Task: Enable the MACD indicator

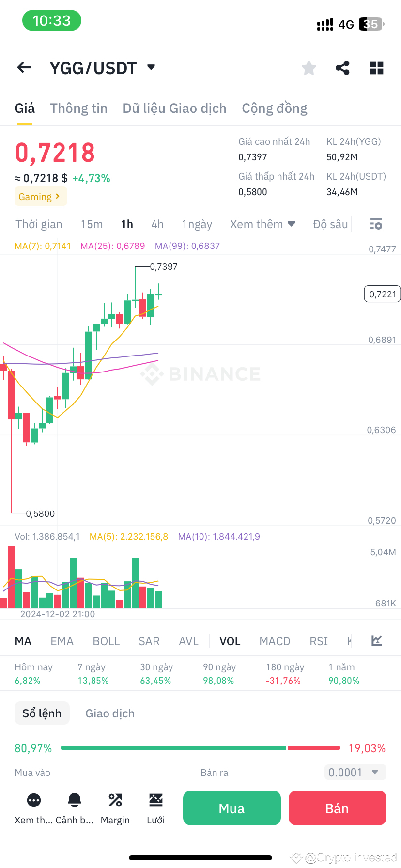Action: [x=275, y=641]
